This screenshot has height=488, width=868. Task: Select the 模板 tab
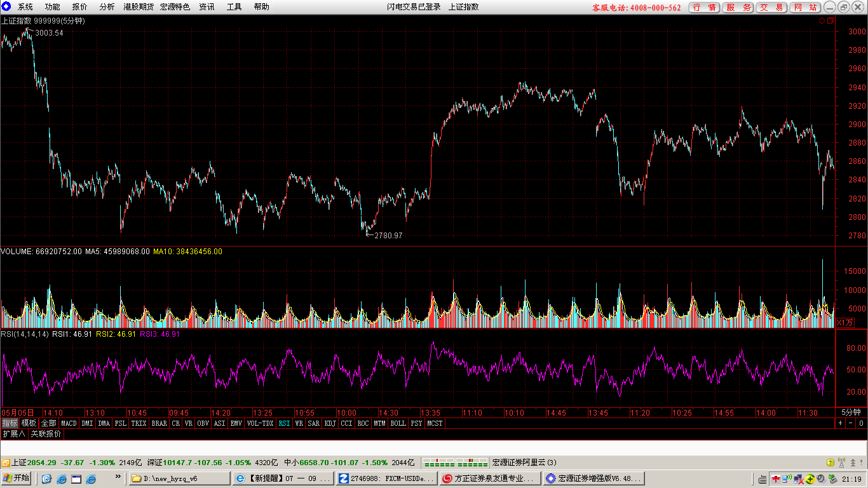(x=29, y=423)
